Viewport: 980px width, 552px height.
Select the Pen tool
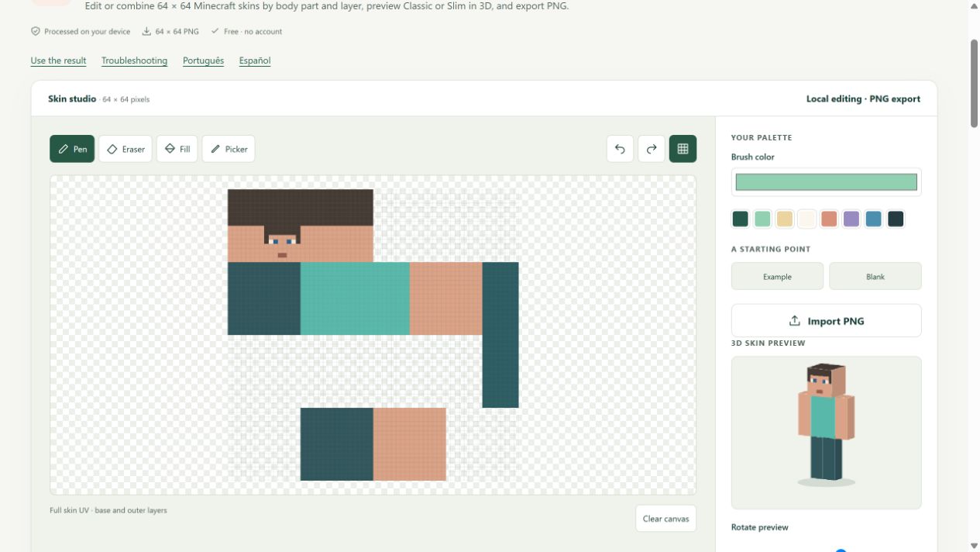72,149
